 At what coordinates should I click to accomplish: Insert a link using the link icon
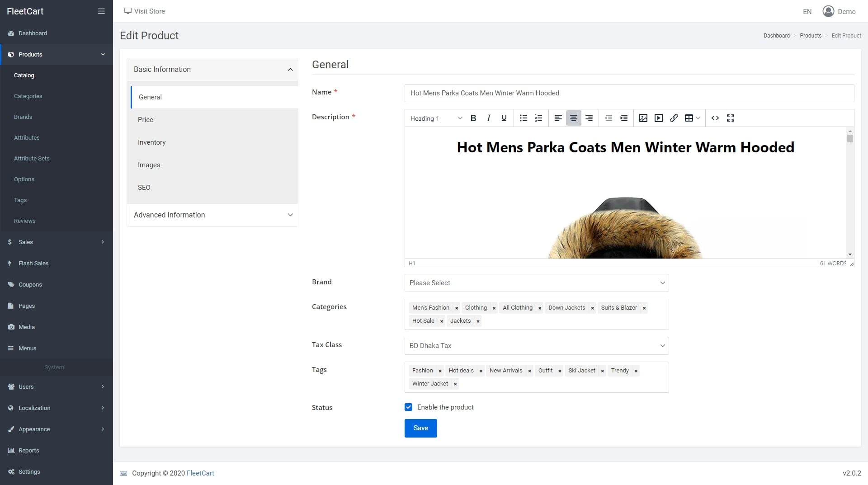(674, 118)
